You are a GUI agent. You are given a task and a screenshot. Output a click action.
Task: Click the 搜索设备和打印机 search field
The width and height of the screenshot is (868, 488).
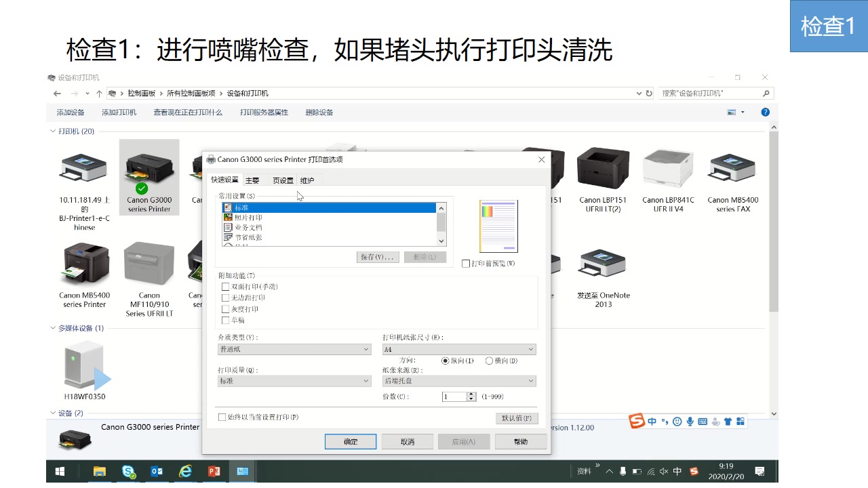coord(705,93)
